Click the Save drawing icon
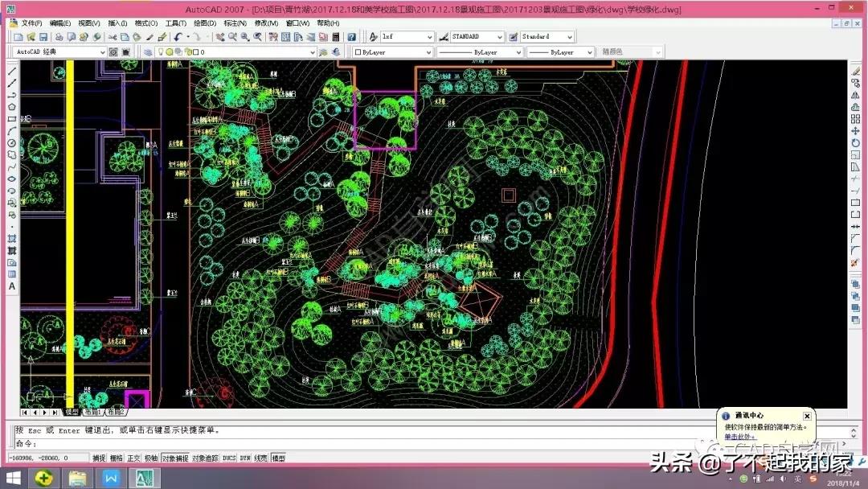Image resolution: width=868 pixels, height=489 pixels. point(43,37)
